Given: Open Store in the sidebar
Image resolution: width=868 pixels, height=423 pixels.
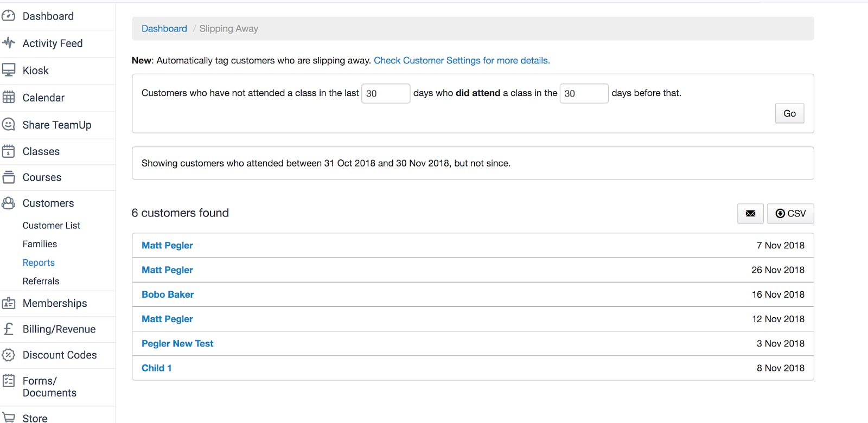Looking at the screenshot, I should [x=35, y=418].
